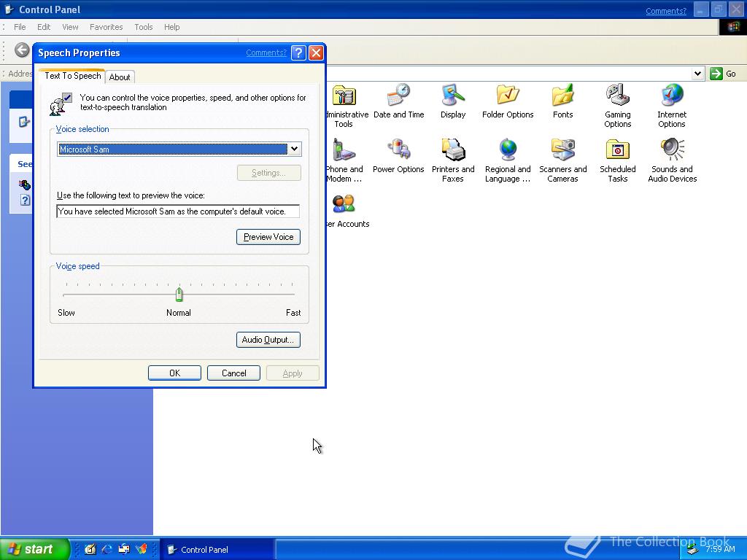
Task: Open the Date and Time icon
Action: coord(399,95)
